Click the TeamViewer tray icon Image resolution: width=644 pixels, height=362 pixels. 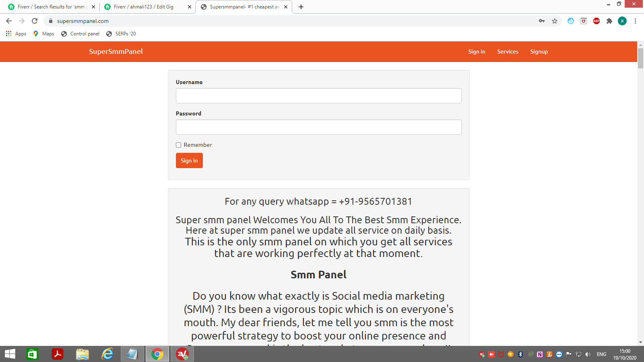[559, 354]
